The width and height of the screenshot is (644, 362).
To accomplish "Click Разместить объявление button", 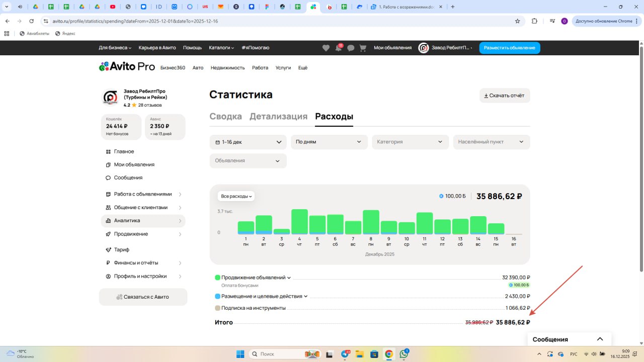I will (510, 48).
